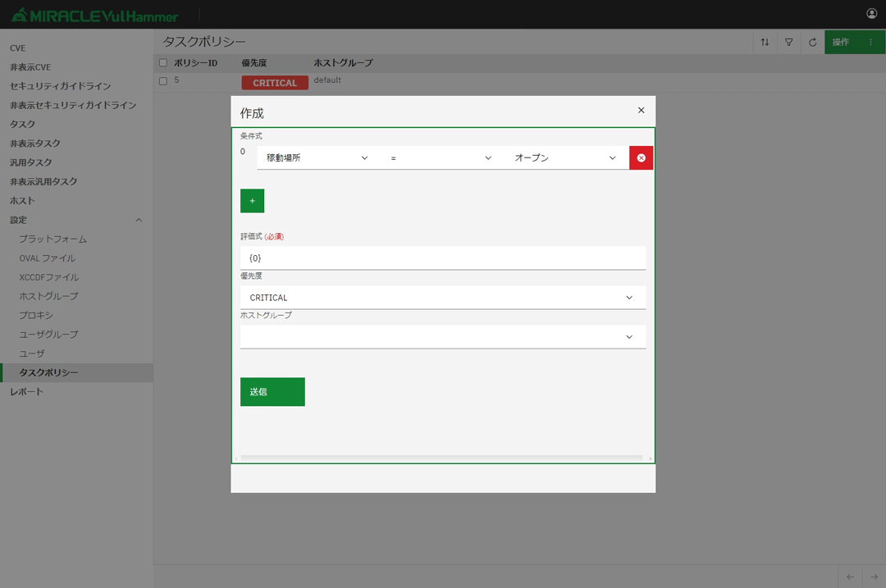Close the 作成 dialog
Image resolution: width=886 pixels, height=588 pixels.
click(641, 111)
